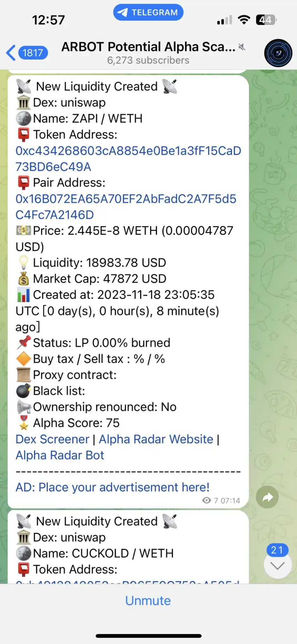Tap the forward share arrow icon
297x644 pixels.
click(267, 497)
